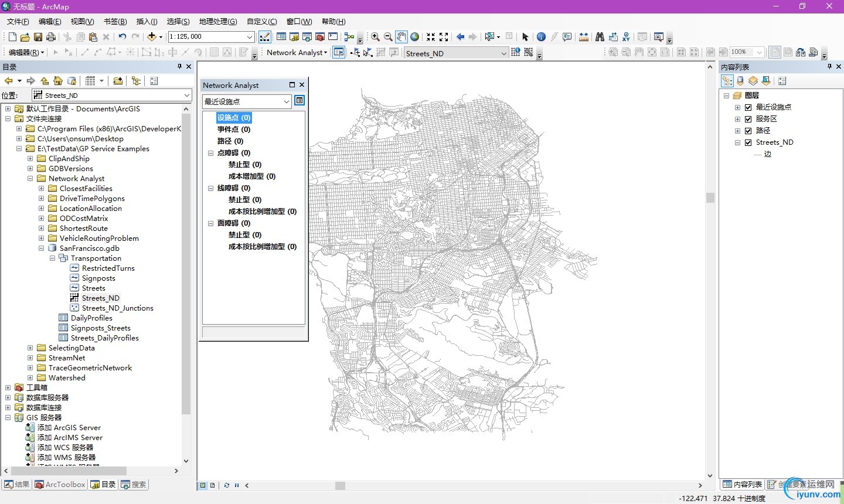
Task: Switch to the 搜索 tab
Action: coord(134,485)
